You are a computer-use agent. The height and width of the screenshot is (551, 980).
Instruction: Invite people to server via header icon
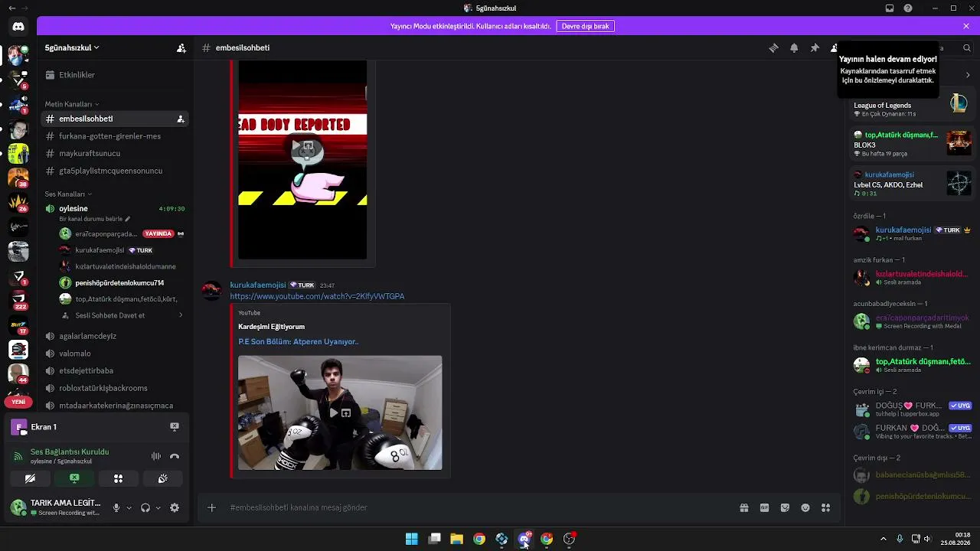(181, 47)
